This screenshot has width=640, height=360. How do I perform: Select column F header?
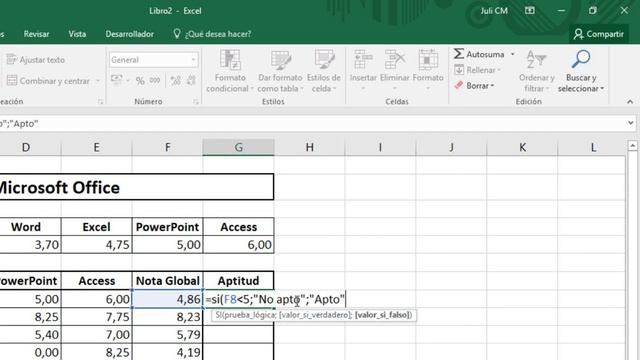[x=167, y=147]
